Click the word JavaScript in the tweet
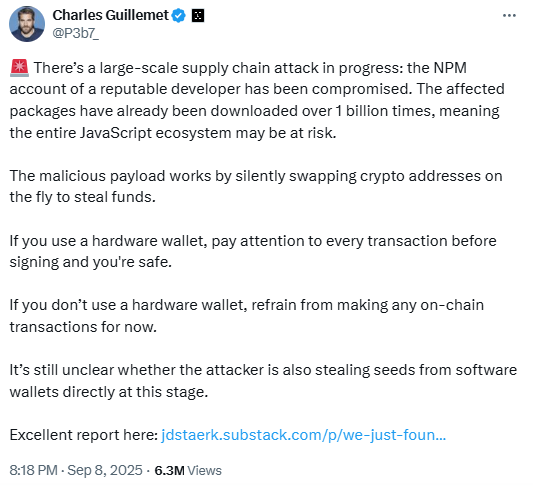This screenshot has width=533, height=486. [116, 133]
